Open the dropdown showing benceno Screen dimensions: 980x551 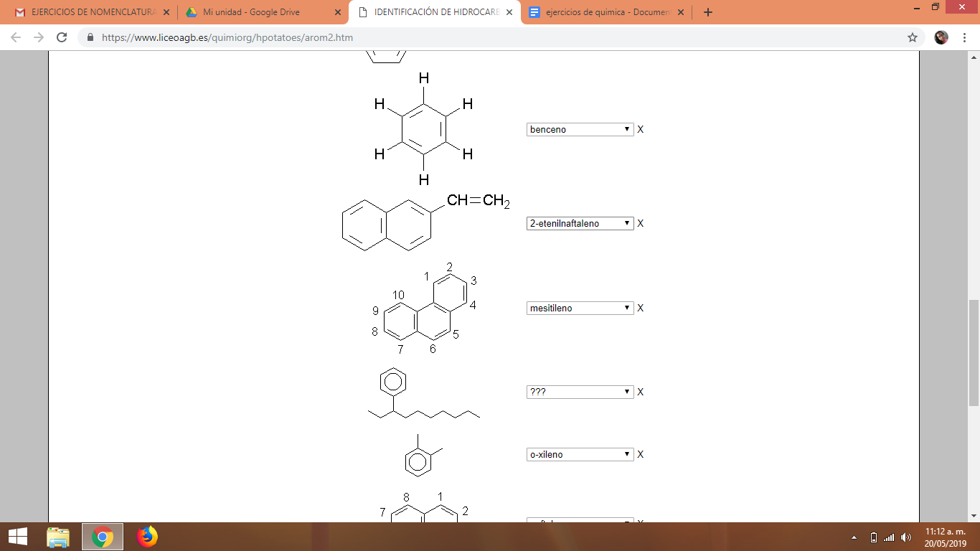pos(580,130)
